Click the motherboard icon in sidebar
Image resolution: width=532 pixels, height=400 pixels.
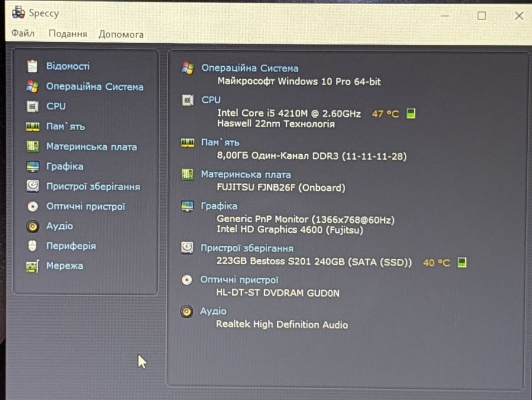point(33,147)
